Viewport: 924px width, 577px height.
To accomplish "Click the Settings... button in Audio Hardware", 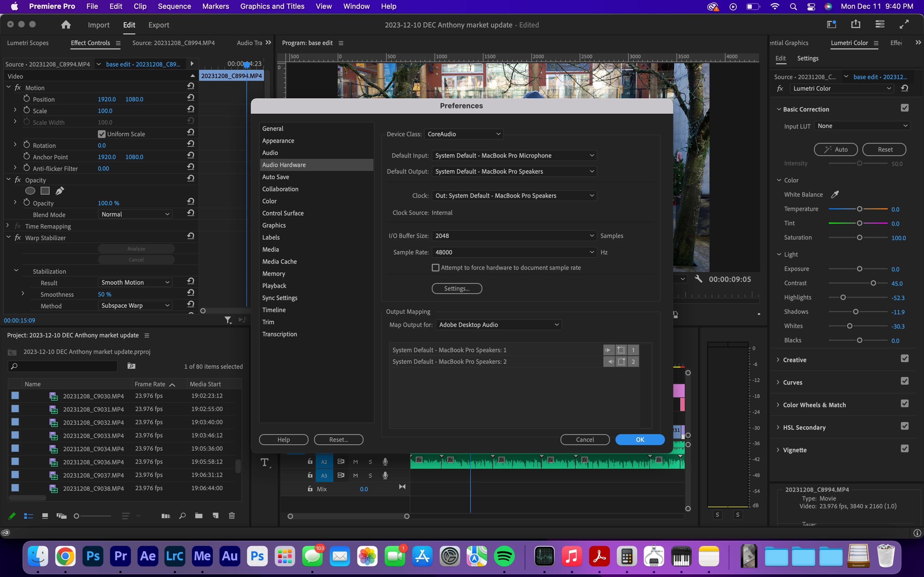I will 457,288.
